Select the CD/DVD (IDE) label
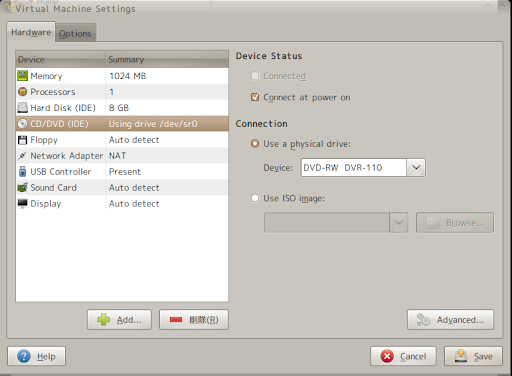 point(59,124)
